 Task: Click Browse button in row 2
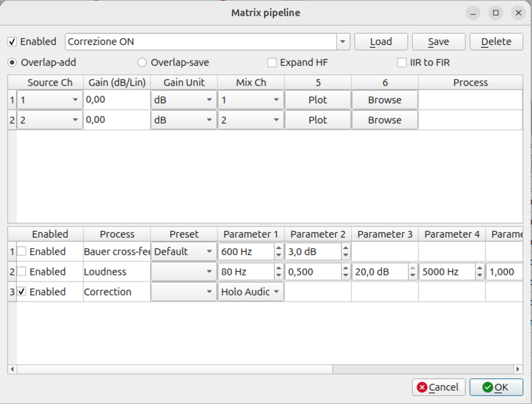coord(385,120)
